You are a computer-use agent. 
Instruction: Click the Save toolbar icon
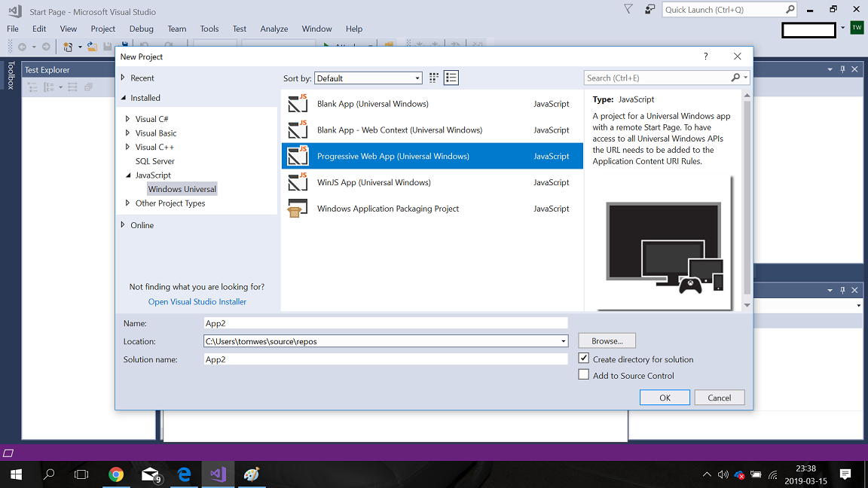point(108,47)
